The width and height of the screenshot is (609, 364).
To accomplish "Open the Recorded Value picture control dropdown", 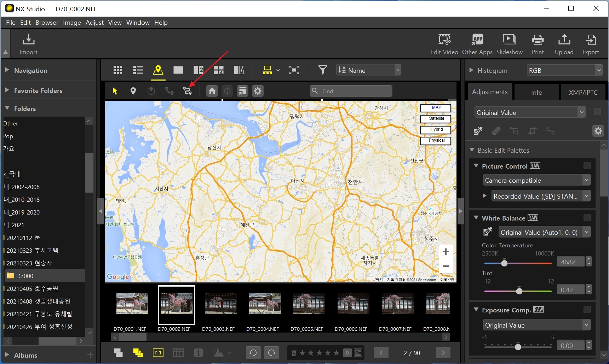I will [541, 196].
